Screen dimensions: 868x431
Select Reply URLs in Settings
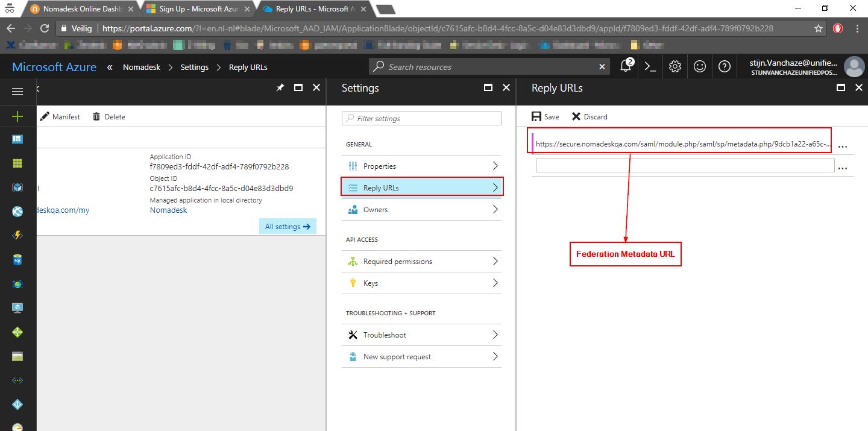[x=421, y=187]
